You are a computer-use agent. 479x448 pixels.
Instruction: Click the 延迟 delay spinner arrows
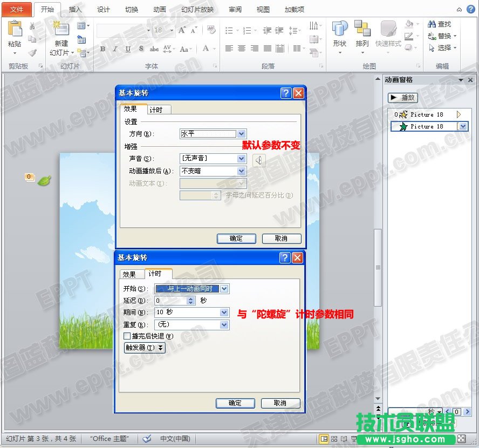(x=190, y=301)
